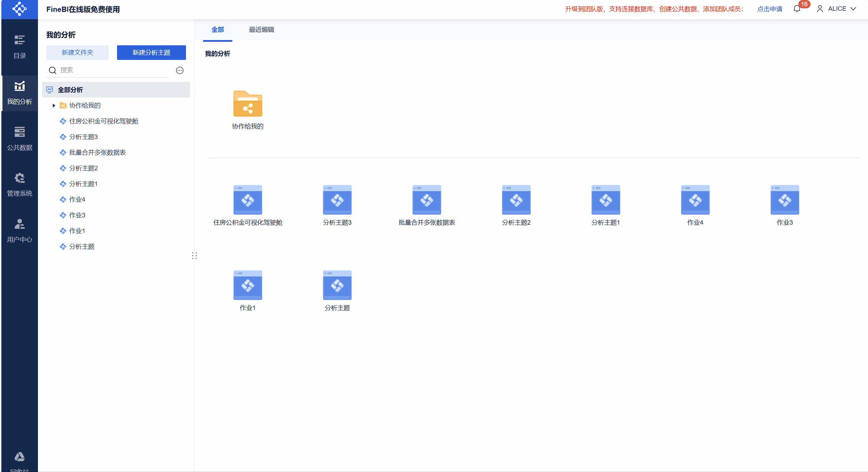Select 作业3 in the tree

tap(116, 215)
